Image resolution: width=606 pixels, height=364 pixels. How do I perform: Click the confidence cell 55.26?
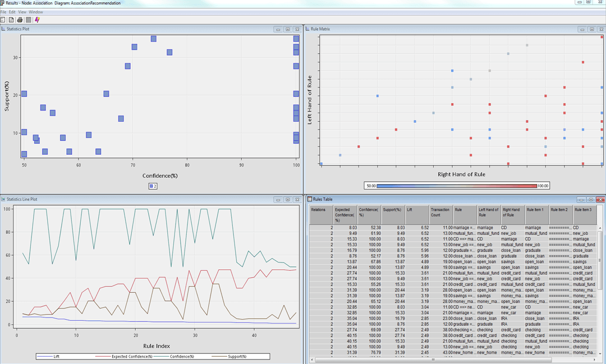coord(369,285)
